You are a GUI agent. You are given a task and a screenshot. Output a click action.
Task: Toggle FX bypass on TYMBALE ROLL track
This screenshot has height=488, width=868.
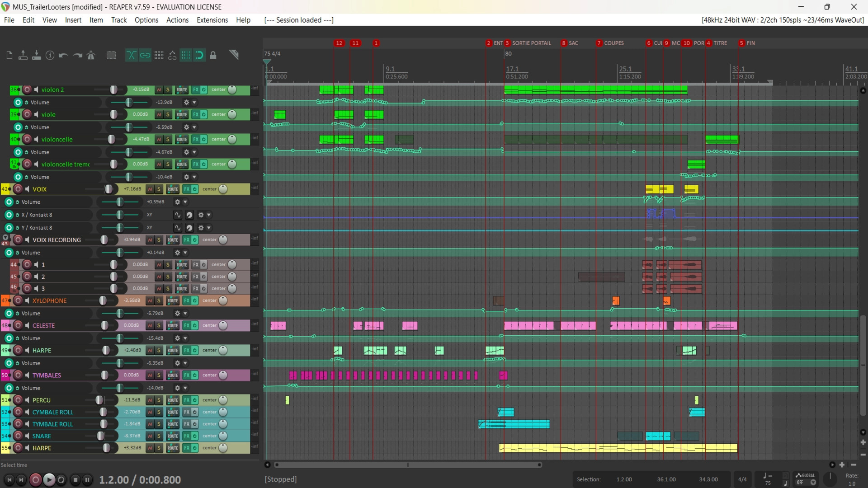[195, 424]
